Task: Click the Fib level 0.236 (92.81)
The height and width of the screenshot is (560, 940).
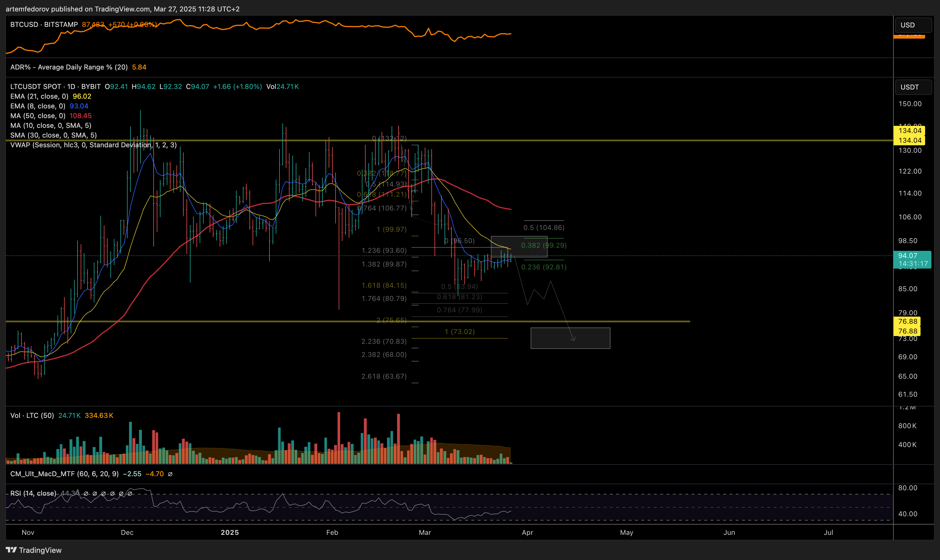Action: (x=544, y=267)
